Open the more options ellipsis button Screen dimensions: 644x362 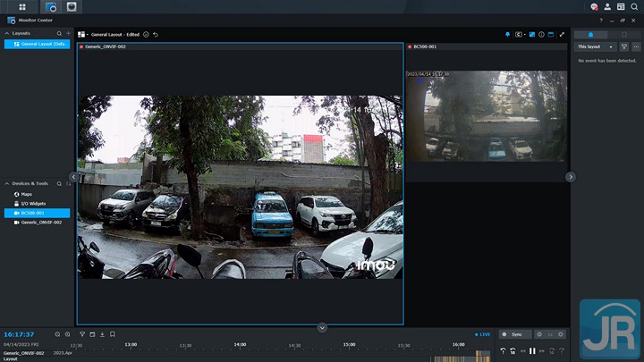[x=636, y=46]
